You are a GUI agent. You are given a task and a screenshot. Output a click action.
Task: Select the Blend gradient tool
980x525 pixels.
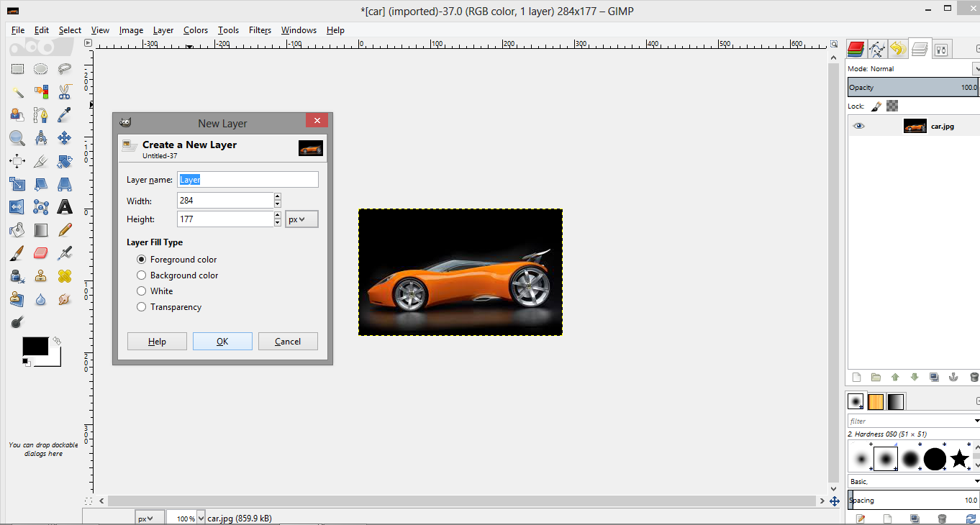point(41,230)
